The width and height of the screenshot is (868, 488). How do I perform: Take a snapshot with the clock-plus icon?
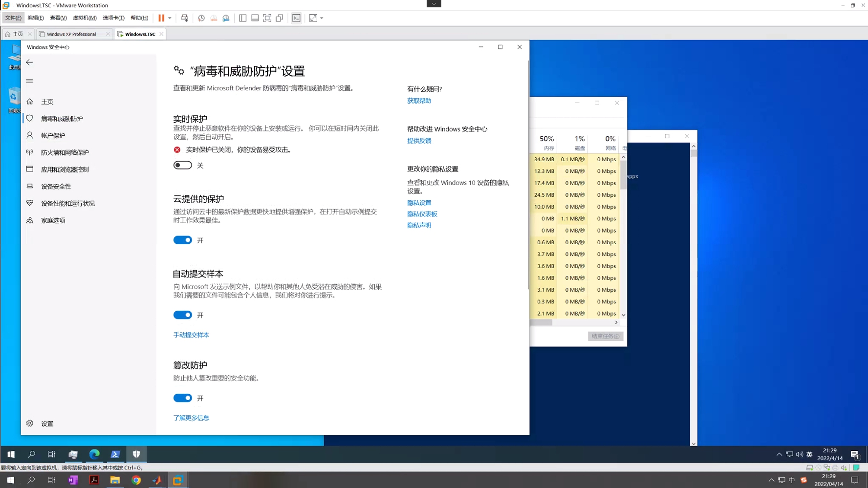click(x=201, y=18)
